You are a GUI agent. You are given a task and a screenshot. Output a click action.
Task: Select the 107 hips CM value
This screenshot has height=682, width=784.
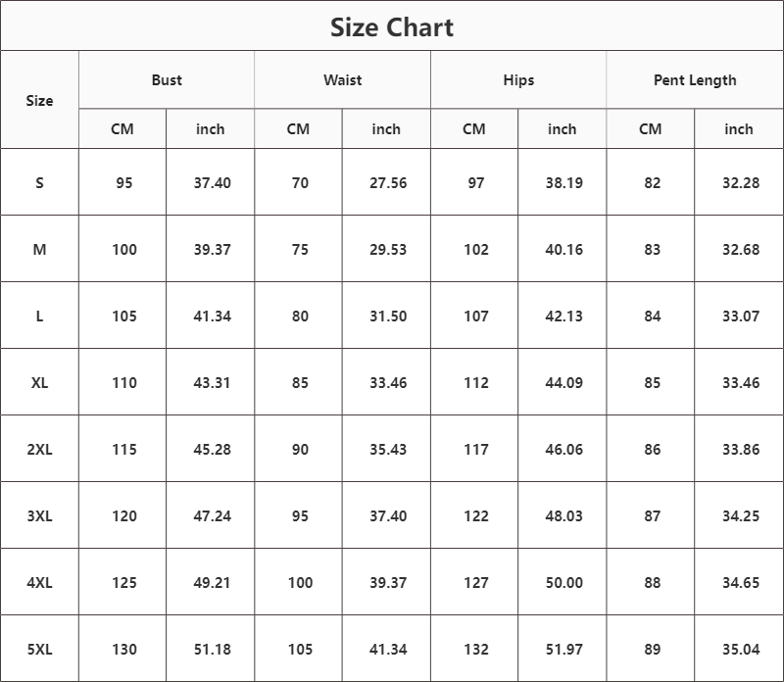pyautogui.click(x=476, y=316)
